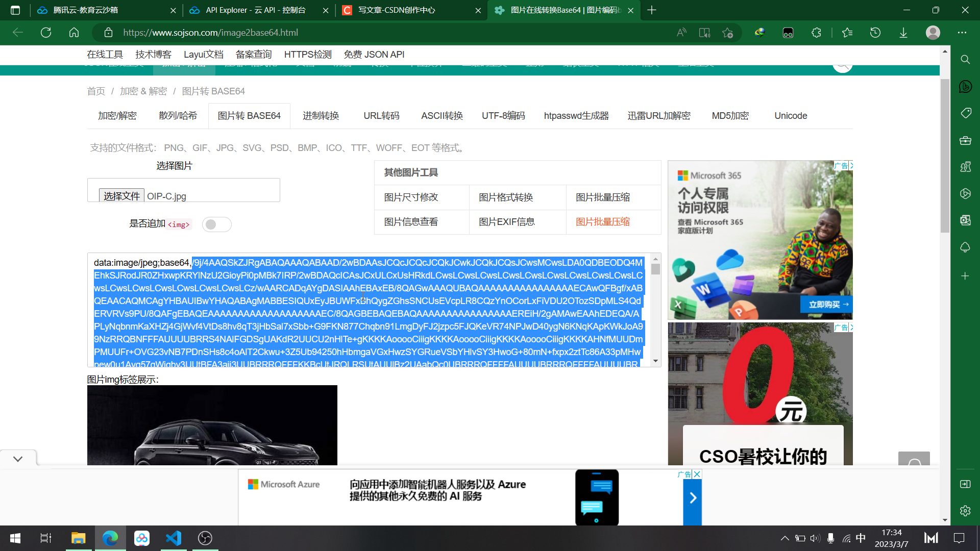Open site info lock icon
980x551 pixels.
pos(108,33)
